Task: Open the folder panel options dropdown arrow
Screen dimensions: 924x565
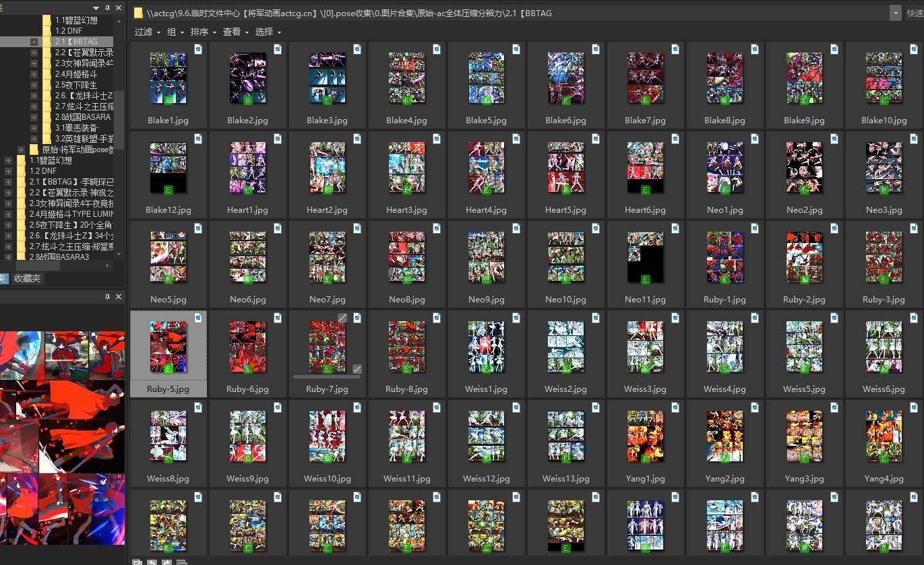Action: coord(96,8)
